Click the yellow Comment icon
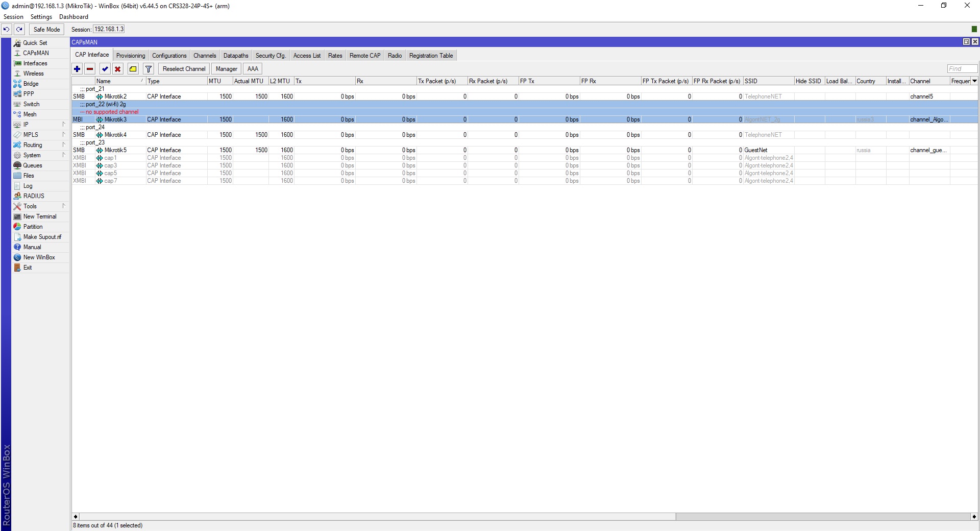The width and height of the screenshot is (980, 531). pos(133,69)
